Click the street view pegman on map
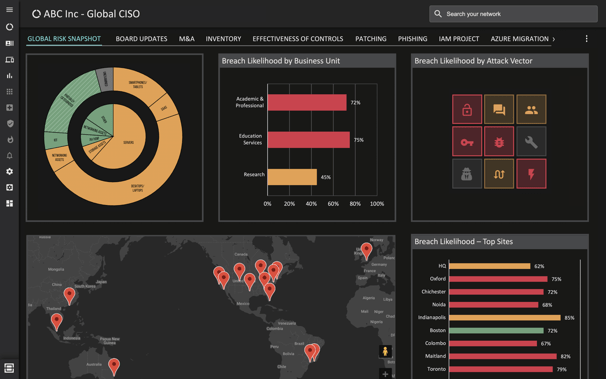Screen dimensions: 606x379 [x=385, y=352]
